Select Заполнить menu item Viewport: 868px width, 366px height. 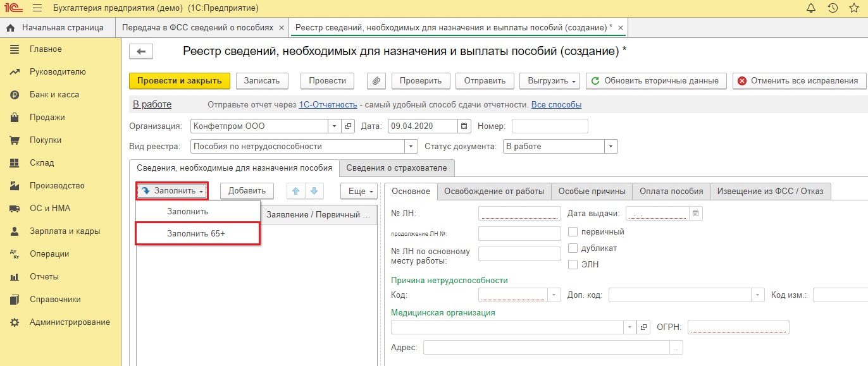[x=197, y=211]
